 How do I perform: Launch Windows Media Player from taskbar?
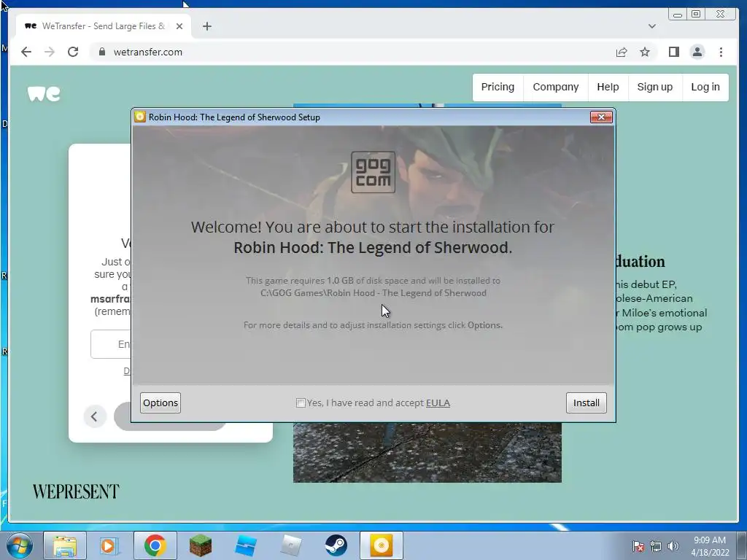tap(109, 545)
